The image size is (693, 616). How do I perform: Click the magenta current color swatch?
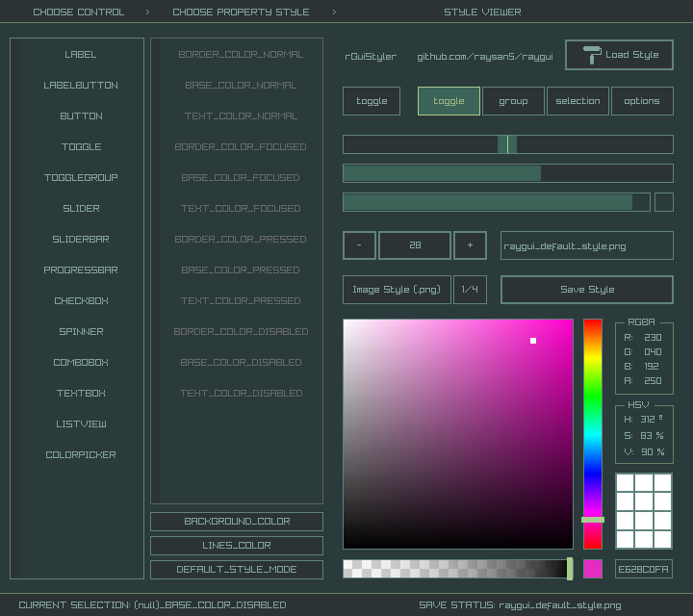[593, 569]
